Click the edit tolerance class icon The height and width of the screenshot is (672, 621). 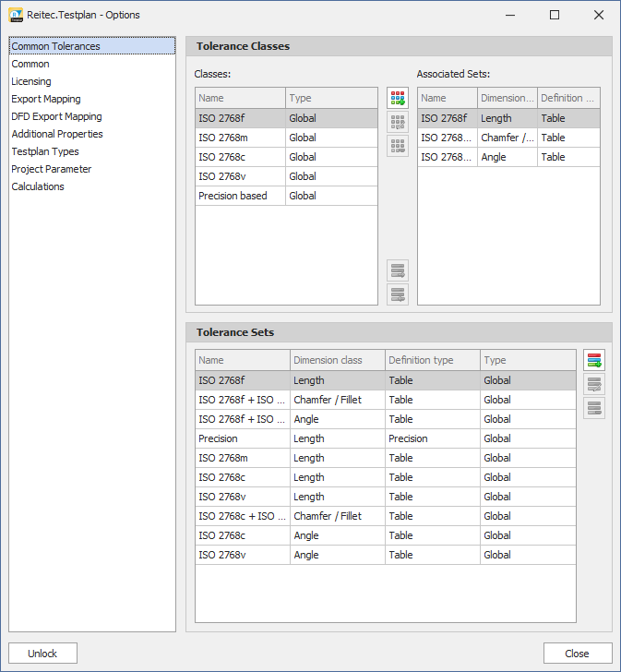point(398,122)
